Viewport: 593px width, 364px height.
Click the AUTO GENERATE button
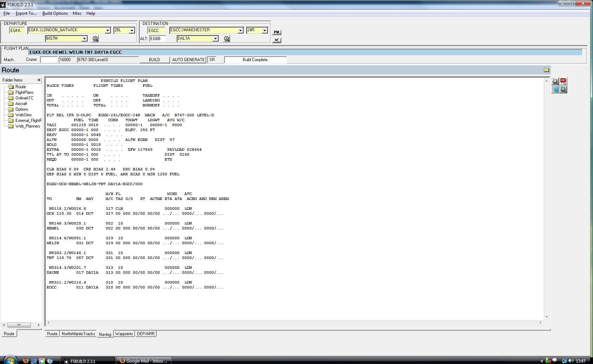point(189,60)
